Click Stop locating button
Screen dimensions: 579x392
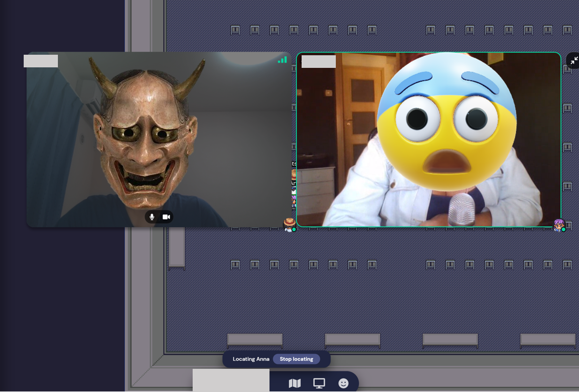point(296,359)
